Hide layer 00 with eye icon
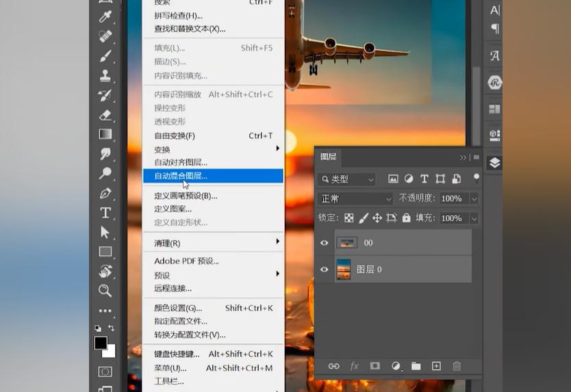Image resolution: width=571 pixels, height=392 pixels. pos(324,243)
